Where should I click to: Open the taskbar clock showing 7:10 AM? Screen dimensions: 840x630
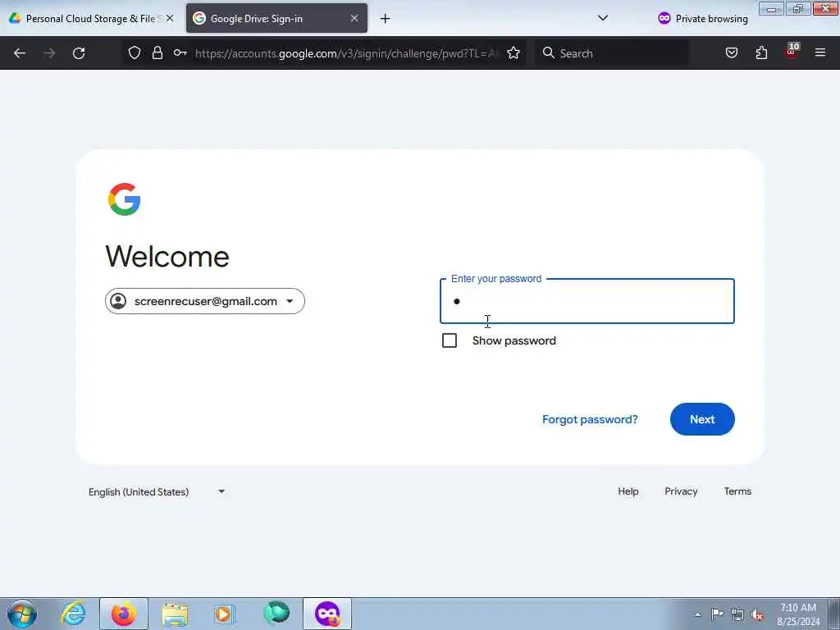pos(798,614)
